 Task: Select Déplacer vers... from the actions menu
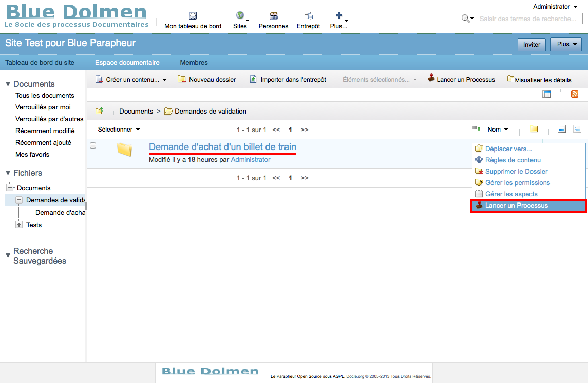(x=528, y=149)
